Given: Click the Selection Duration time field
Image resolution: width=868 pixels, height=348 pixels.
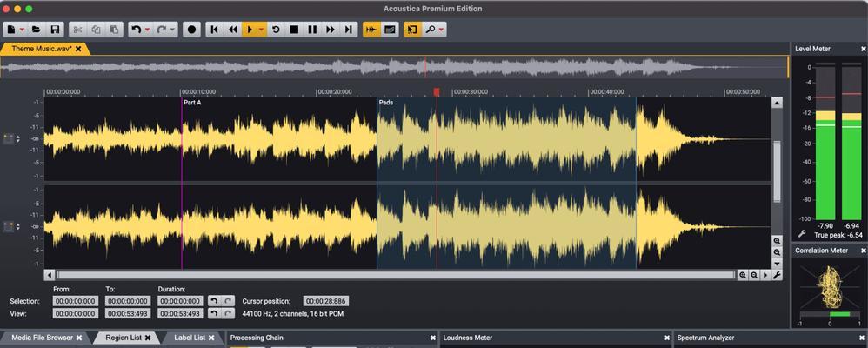Looking at the screenshot, I should click(180, 301).
